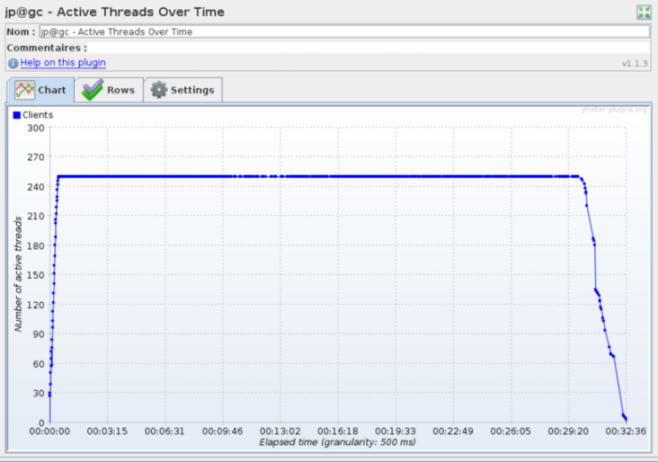Click the blue Clients legend color square
The image size is (658, 462).
click(17, 115)
